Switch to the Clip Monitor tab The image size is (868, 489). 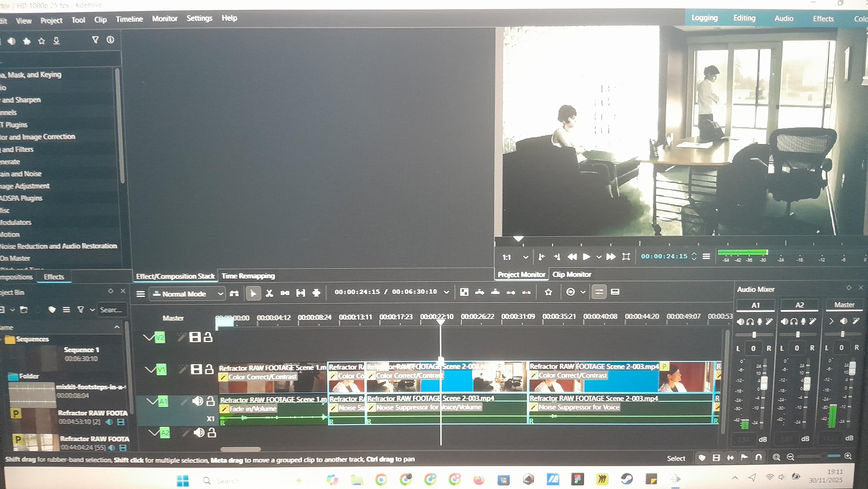(x=572, y=275)
